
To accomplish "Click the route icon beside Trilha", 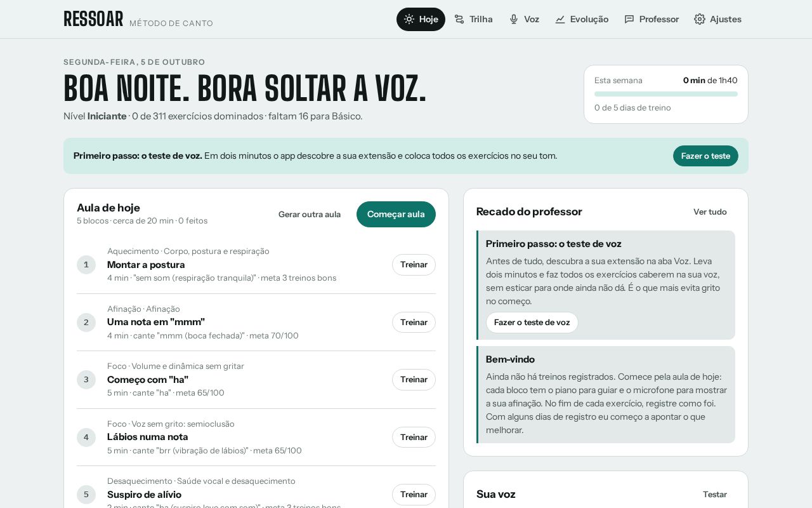I will 459,19.
